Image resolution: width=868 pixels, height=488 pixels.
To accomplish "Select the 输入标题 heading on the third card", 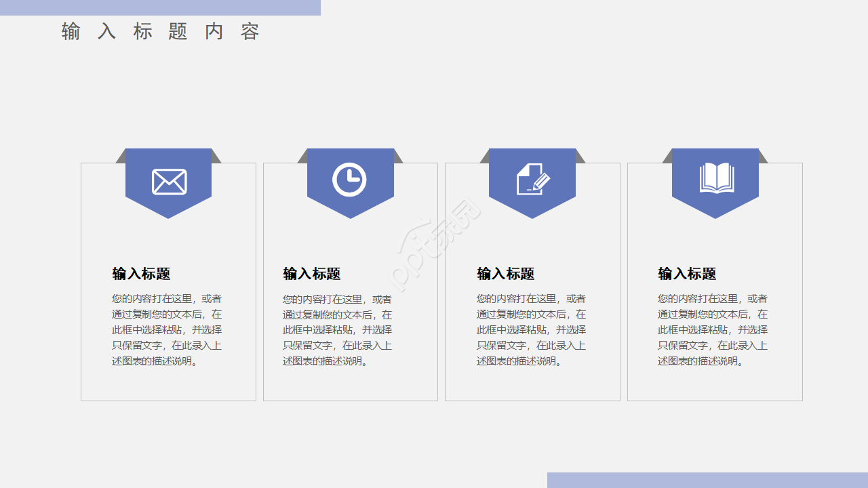I will [x=505, y=274].
